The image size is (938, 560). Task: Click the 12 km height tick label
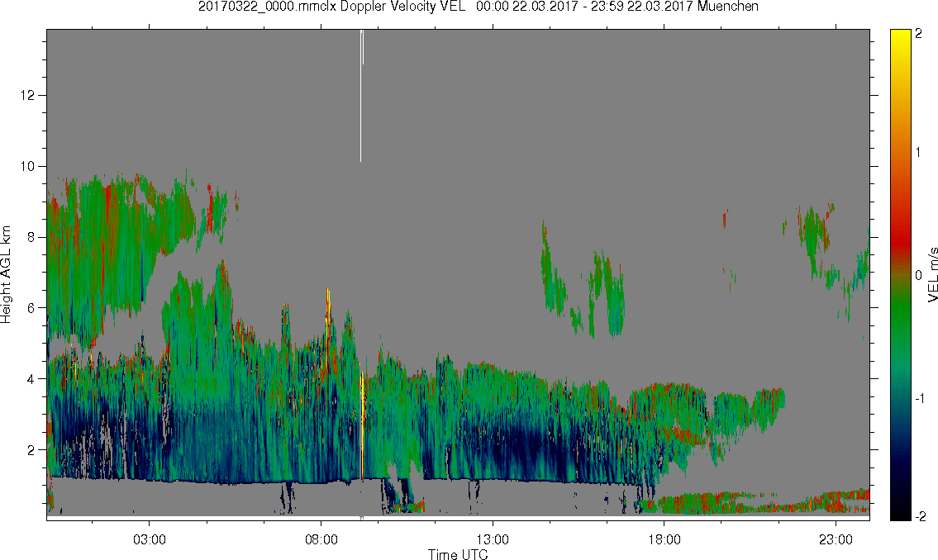pos(27,95)
